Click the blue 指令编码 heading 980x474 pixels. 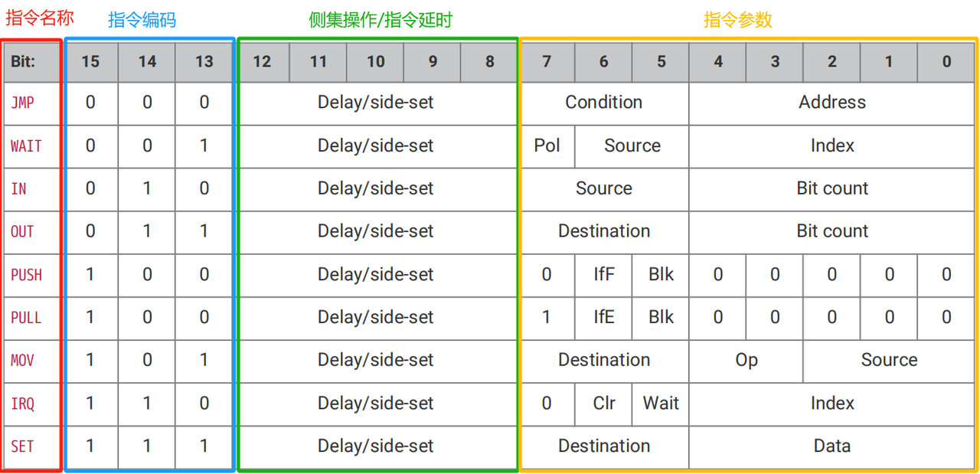(142, 20)
